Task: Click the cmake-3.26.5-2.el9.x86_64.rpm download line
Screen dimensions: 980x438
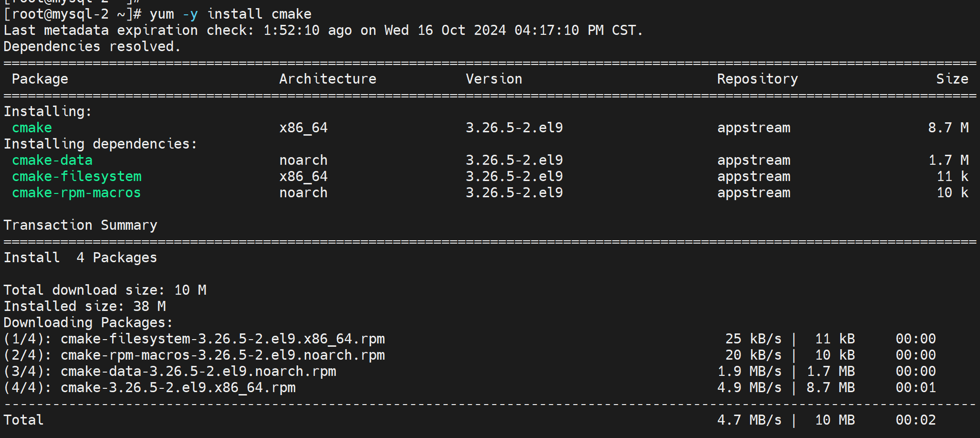Action: [178, 388]
